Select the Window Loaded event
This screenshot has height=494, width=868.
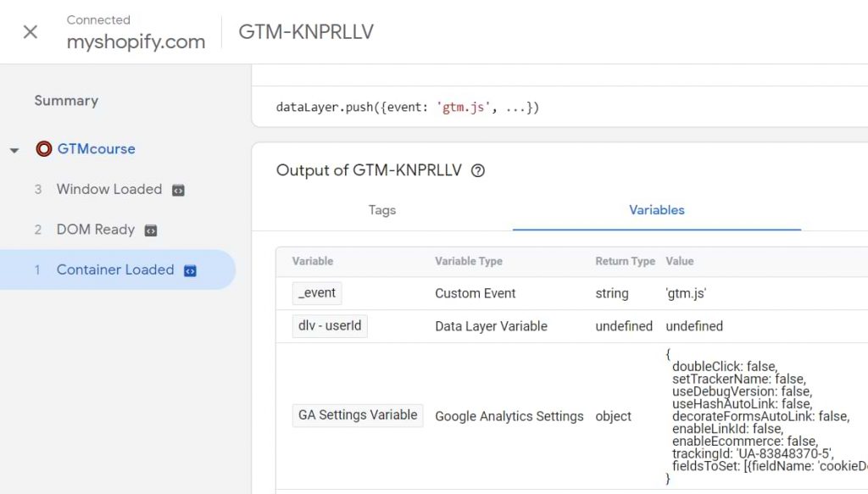tap(109, 189)
